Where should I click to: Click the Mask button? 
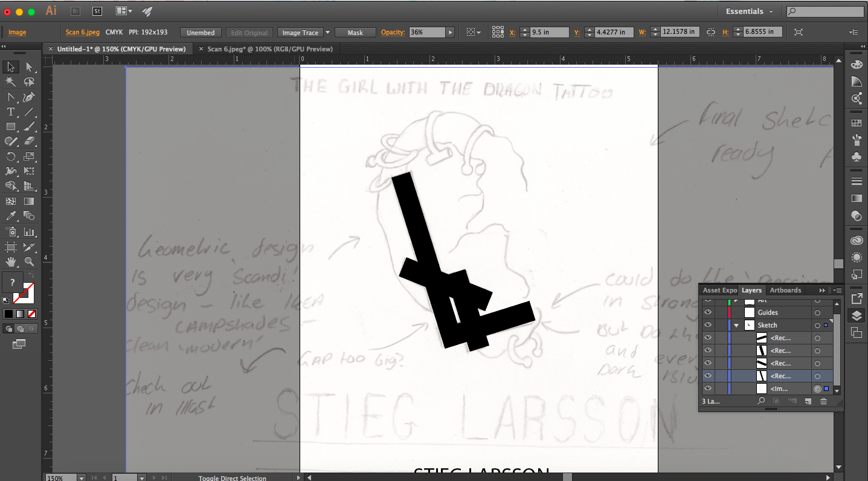point(355,33)
